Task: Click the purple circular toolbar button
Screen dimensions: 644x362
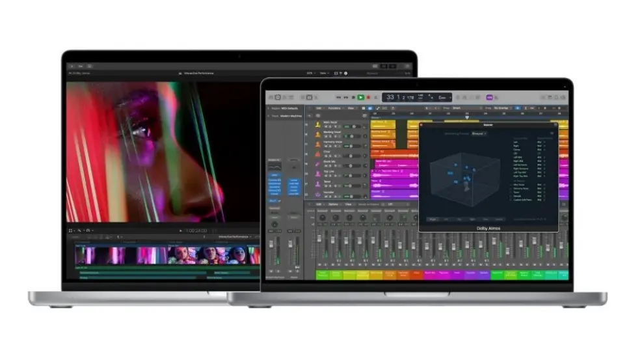Action: pyautogui.click(x=489, y=97)
